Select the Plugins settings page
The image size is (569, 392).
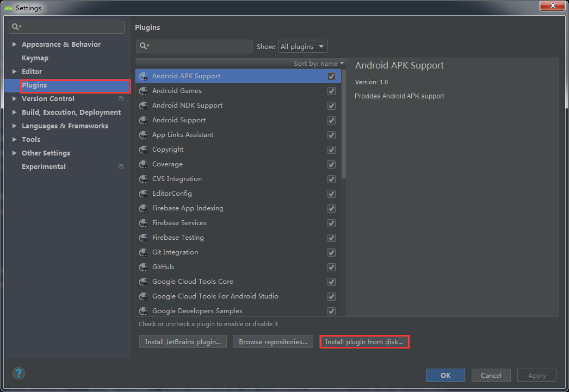67,85
